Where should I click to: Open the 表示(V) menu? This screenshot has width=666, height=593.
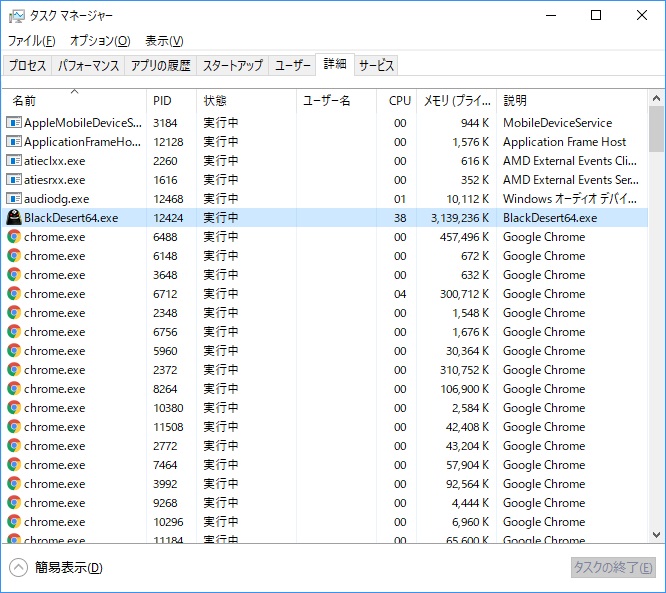(164, 41)
